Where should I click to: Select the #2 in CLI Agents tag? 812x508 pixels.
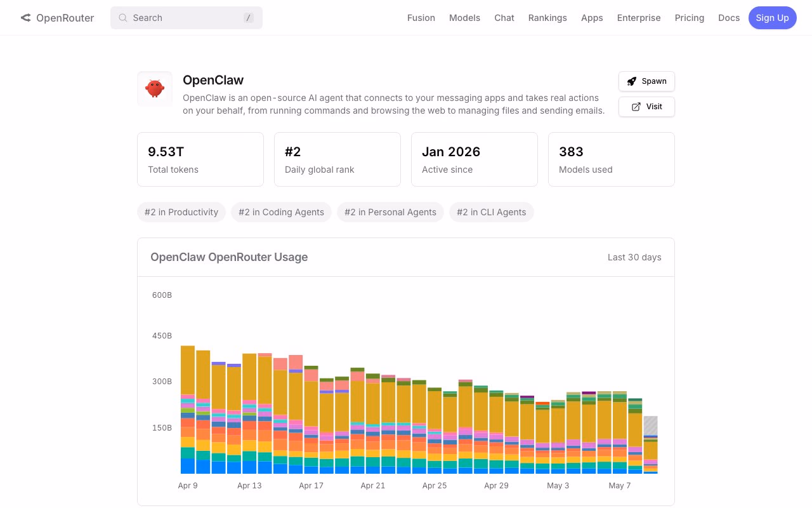click(492, 212)
